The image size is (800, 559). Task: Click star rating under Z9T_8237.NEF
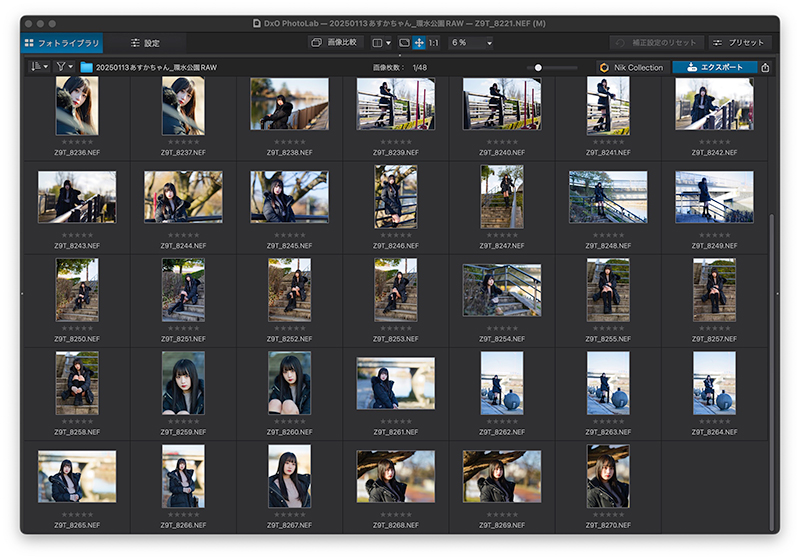[183, 142]
